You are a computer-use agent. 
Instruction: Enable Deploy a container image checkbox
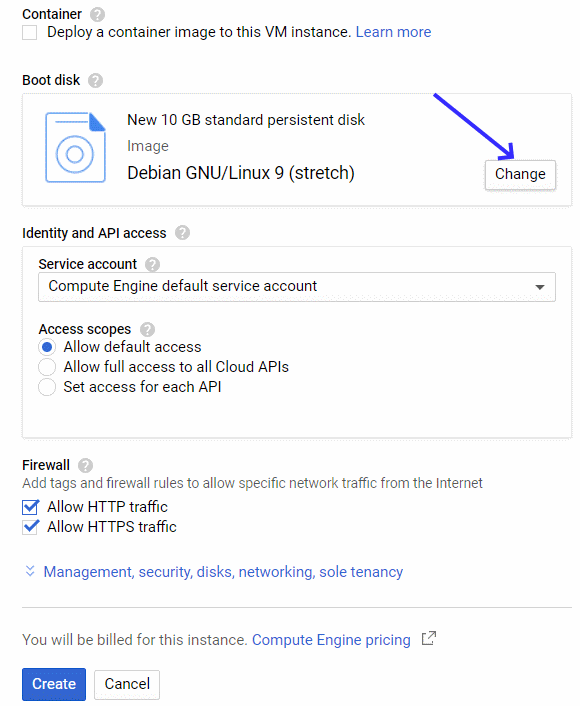[30, 33]
